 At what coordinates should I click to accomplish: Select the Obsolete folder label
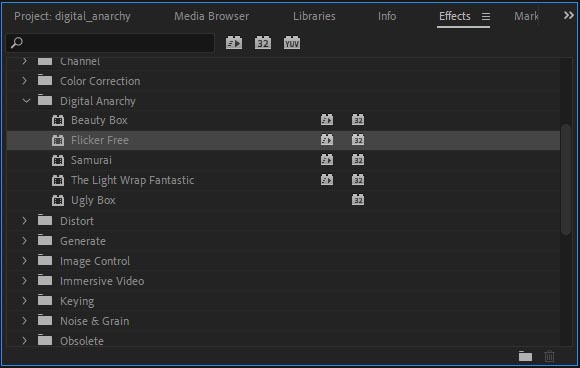(82, 341)
